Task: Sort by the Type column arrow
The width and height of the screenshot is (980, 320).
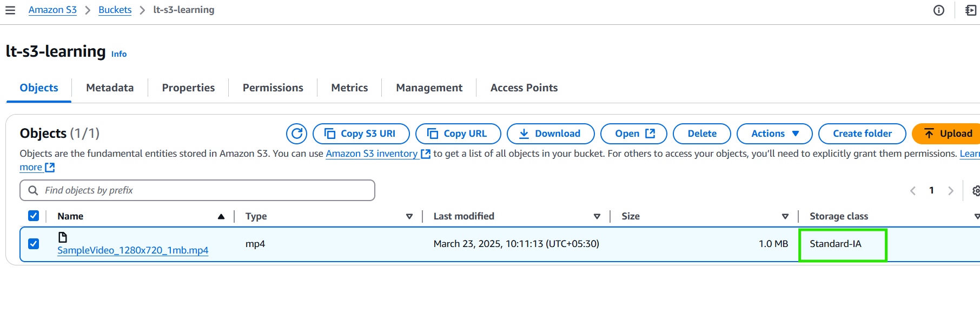Action: click(x=409, y=216)
